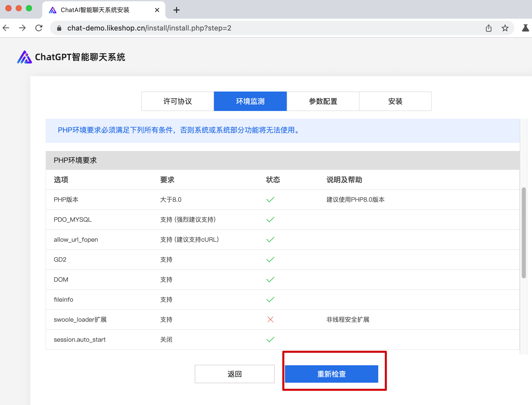Click the ChatGPT system logo icon

25,57
